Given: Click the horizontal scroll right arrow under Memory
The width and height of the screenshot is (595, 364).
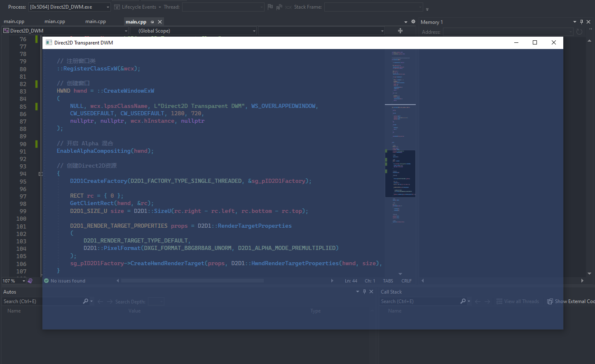Looking at the screenshot, I should 582,281.
